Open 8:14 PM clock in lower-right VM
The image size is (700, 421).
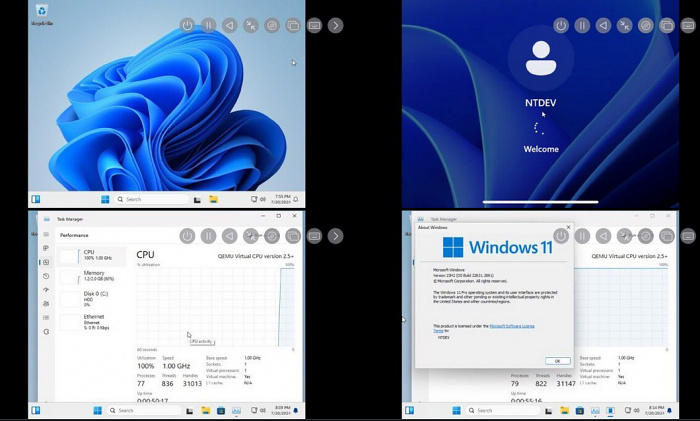(655, 410)
